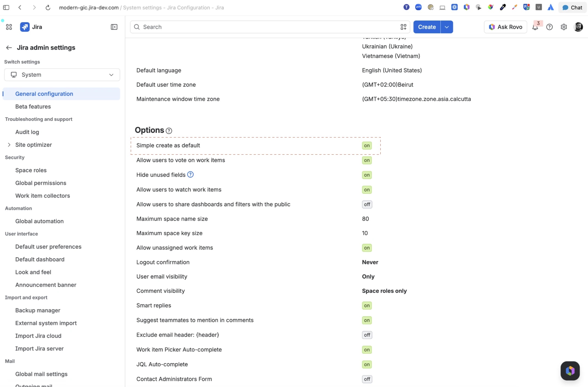Click the Contact Administrators Form off badge

coord(367,379)
